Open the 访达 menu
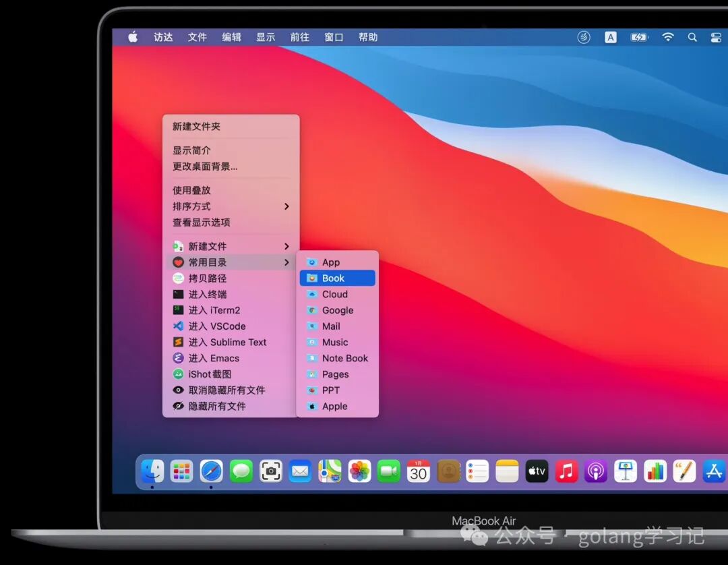Image resolution: width=728 pixels, height=565 pixels. [x=163, y=37]
